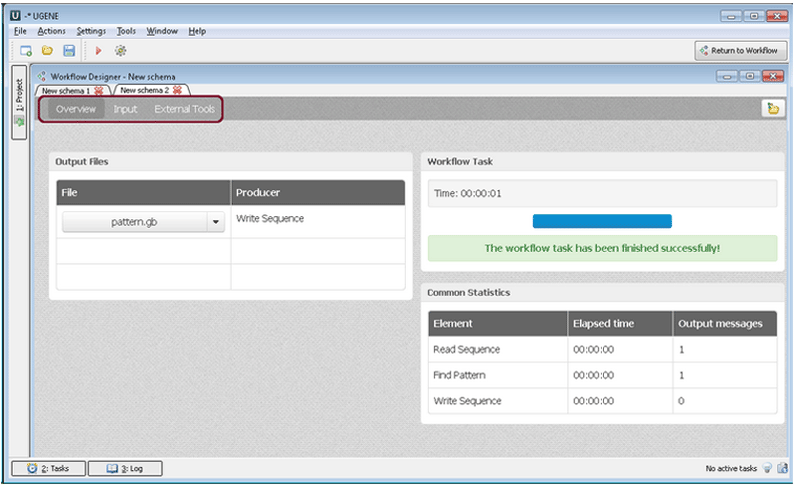Click the Producer column header

click(x=318, y=192)
